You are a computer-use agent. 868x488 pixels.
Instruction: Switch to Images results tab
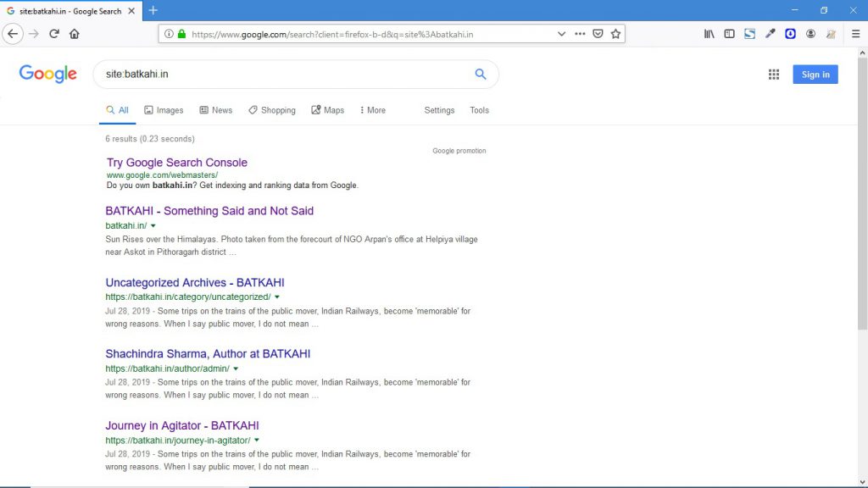tap(164, 110)
